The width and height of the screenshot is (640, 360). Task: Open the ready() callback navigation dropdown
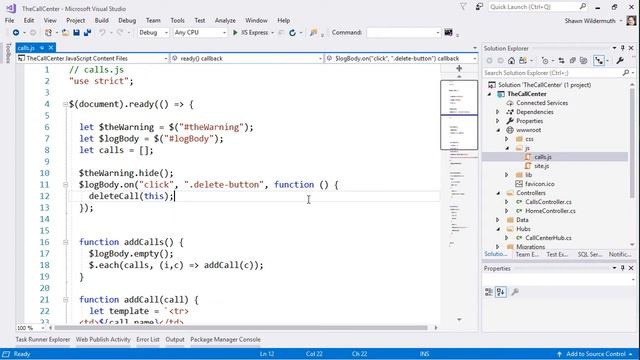coord(320,59)
